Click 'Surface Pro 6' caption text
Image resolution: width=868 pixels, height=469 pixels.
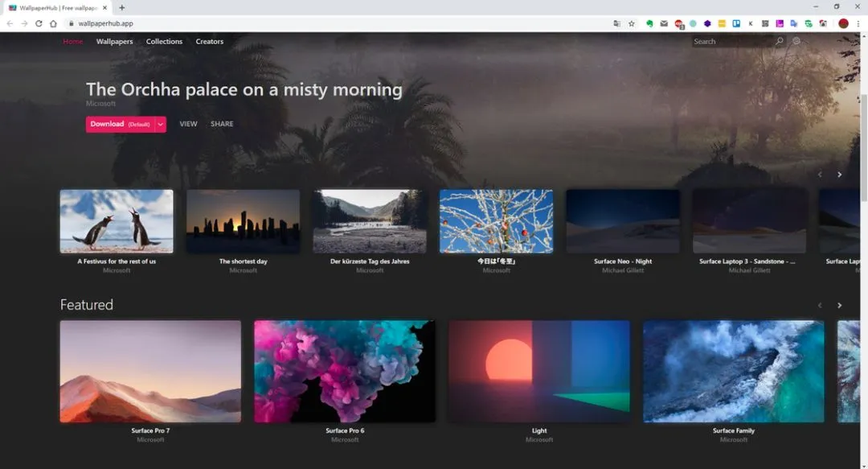click(345, 430)
